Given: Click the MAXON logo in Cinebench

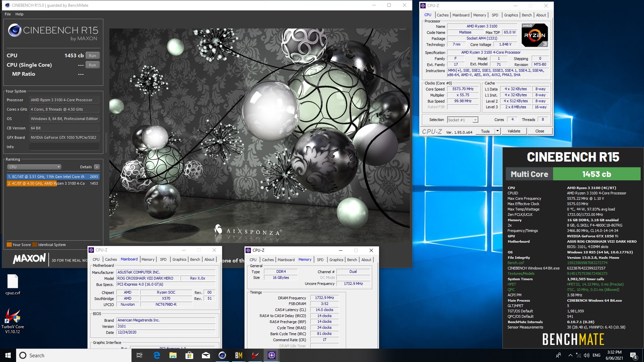Looking at the screenshot, I should point(29,258).
